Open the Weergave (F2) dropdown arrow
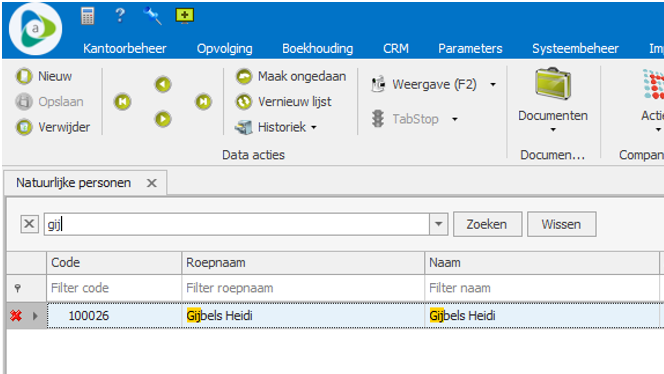 pos(493,85)
